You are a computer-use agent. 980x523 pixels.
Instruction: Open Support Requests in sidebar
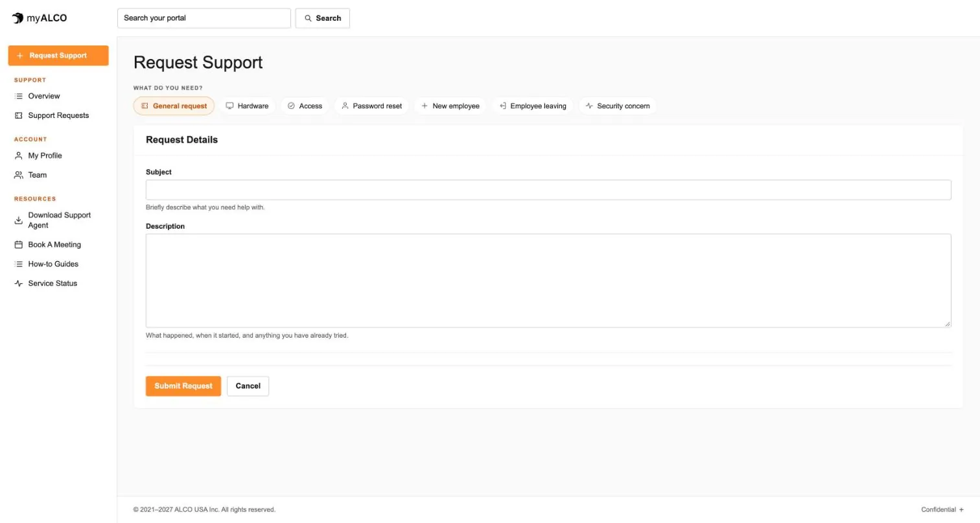(58, 115)
